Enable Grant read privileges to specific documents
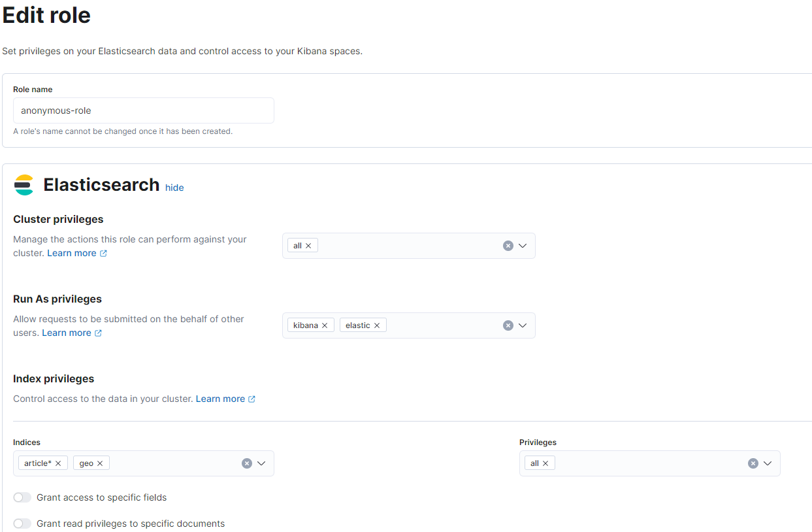Image resolution: width=812 pixels, height=532 pixels. point(22,524)
